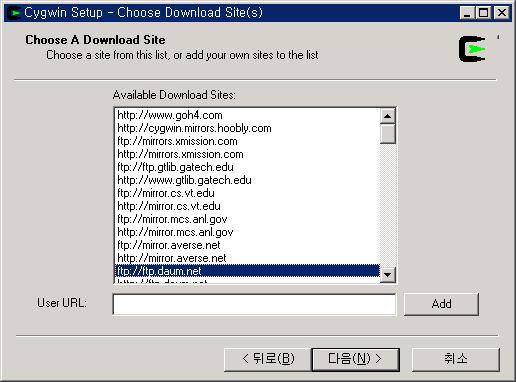Click the scrollbar thumb of the site list
This screenshot has height=382, width=516.
tap(387, 134)
